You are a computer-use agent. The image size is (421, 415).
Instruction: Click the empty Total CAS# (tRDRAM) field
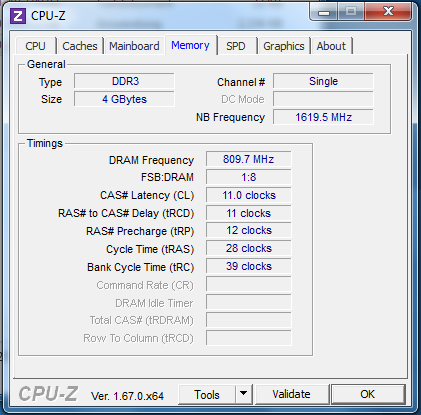pos(249,320)
